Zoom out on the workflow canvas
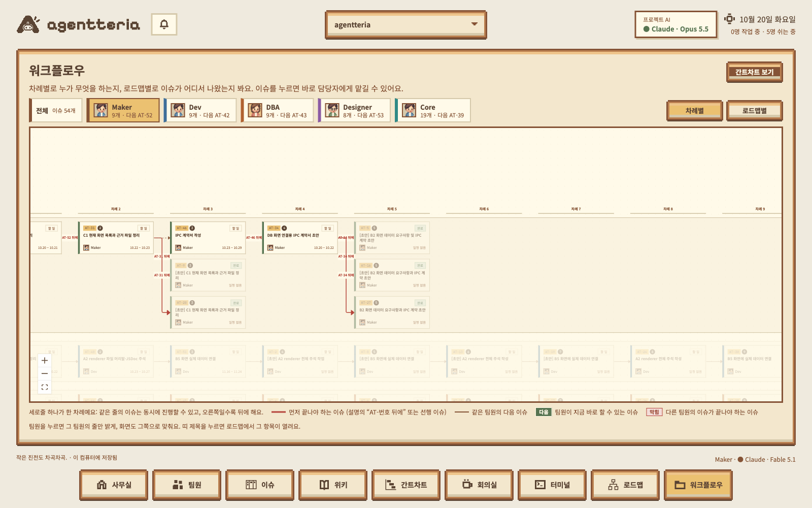This screenshot has width=812, height=508. 45,373
